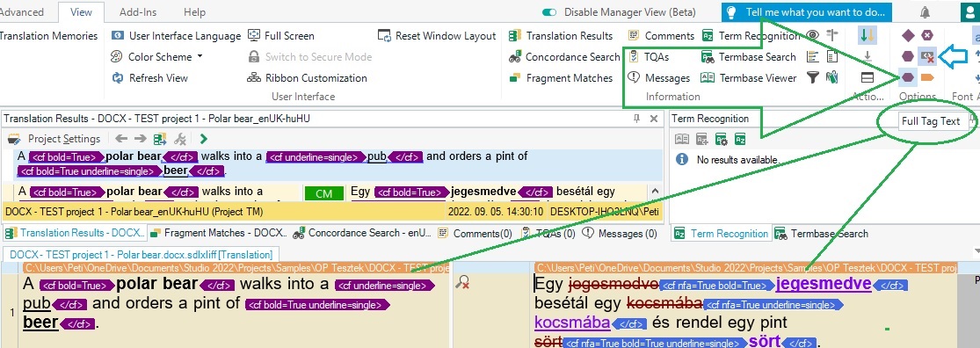980x348 pixels.
Task: Open the Concordance Search window
Action: [563, 57]
